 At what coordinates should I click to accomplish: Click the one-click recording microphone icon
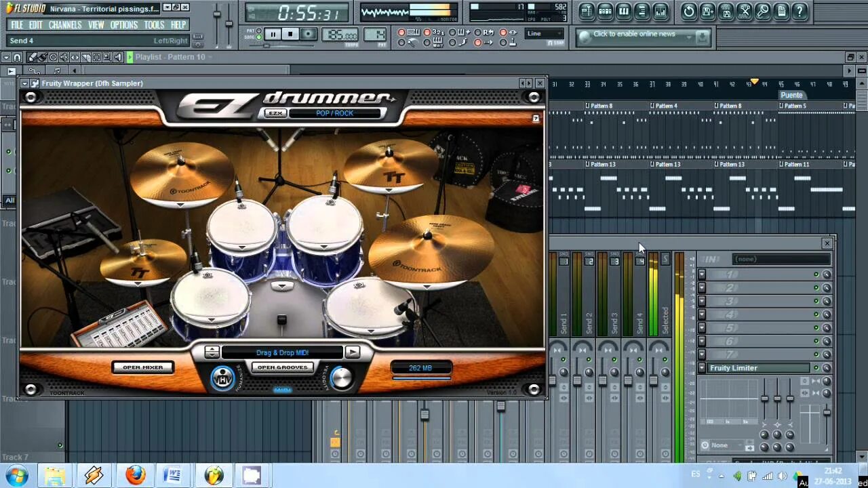tap(763, 11)
